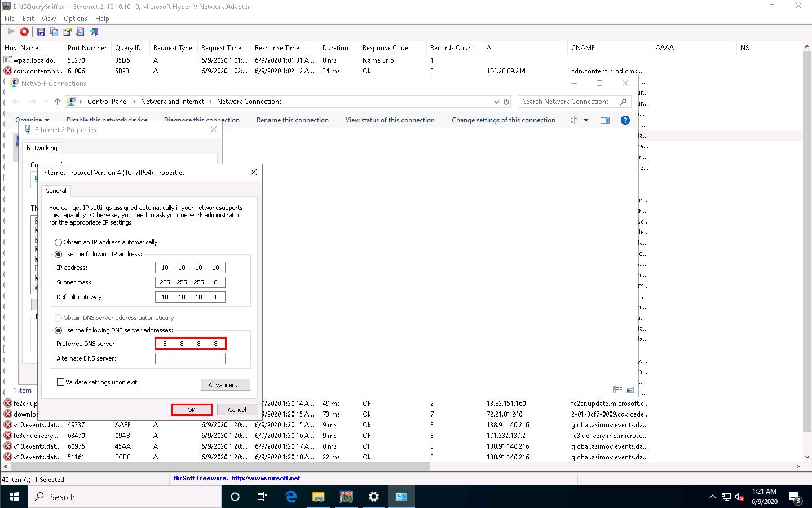This screenshot has width=812, height=508.
Task: Toggle the preview pane icon in Network Connections
Action: (x=605, y=120)
